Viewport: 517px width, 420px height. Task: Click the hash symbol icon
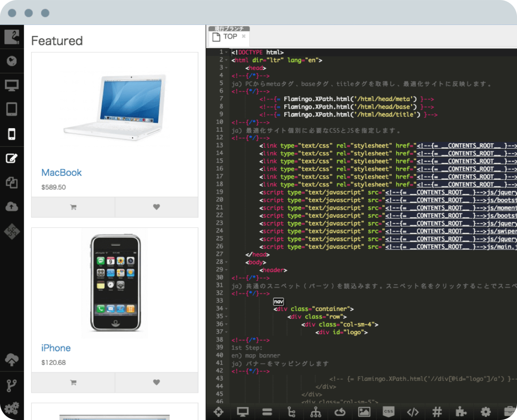tap(437, 412)
